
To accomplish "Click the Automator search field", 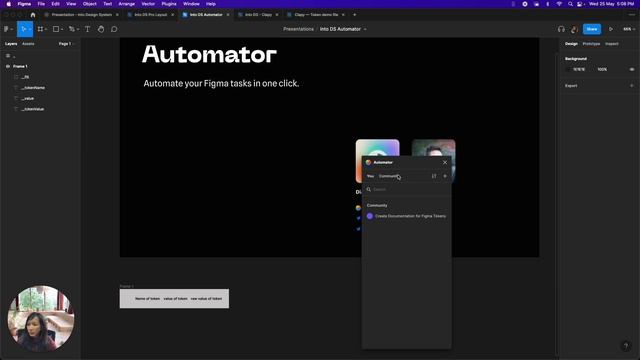I will 407,189.
